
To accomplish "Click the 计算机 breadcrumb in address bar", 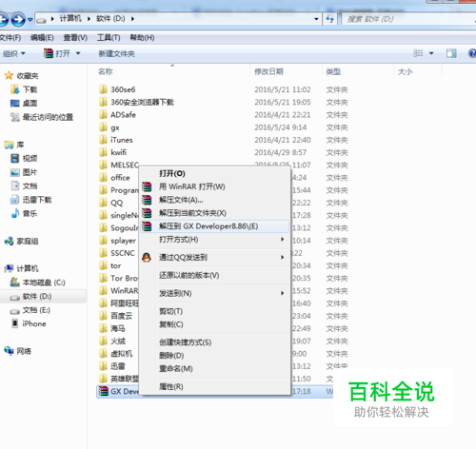I will pos(70,19).
